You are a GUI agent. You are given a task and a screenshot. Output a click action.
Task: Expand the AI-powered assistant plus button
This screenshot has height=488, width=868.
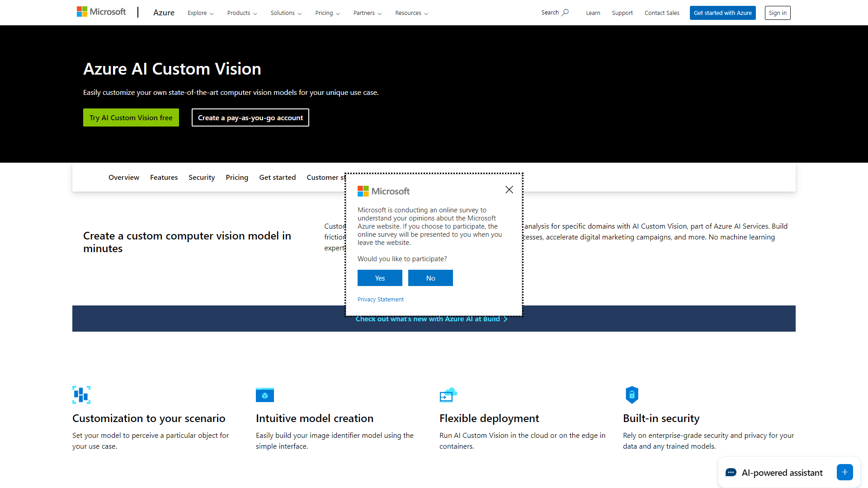point(844,472)
